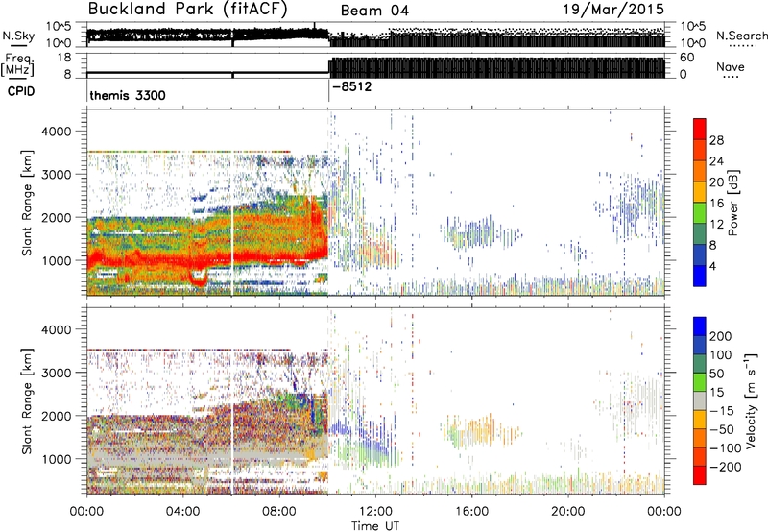Click the 3000 tick on power panel
768x532 pixels.
tap(56, 175)
